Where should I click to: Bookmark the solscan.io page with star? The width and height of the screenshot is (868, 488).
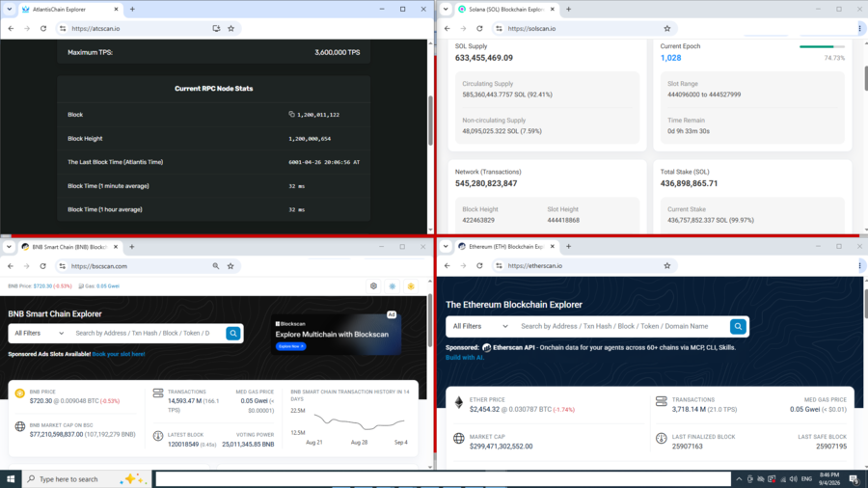click(667, 28)
